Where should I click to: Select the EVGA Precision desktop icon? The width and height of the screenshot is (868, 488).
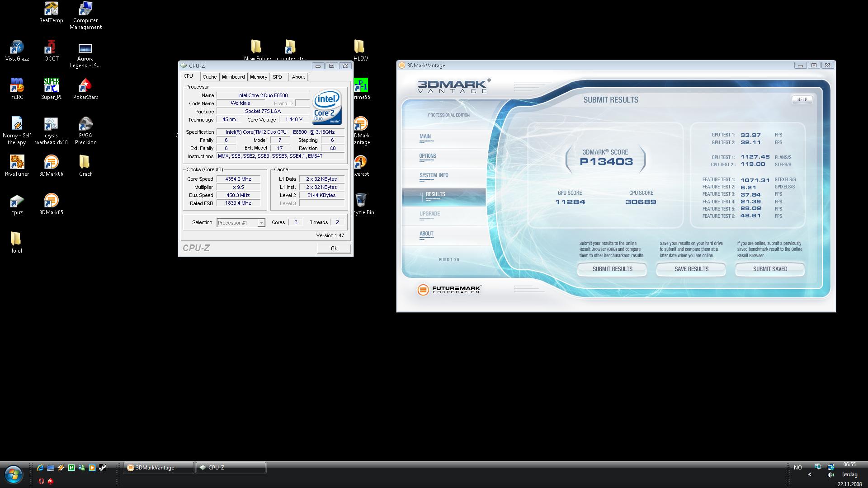85,131
